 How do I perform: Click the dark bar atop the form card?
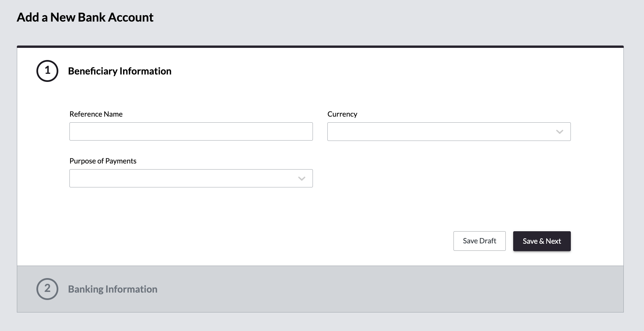point(320,47)
